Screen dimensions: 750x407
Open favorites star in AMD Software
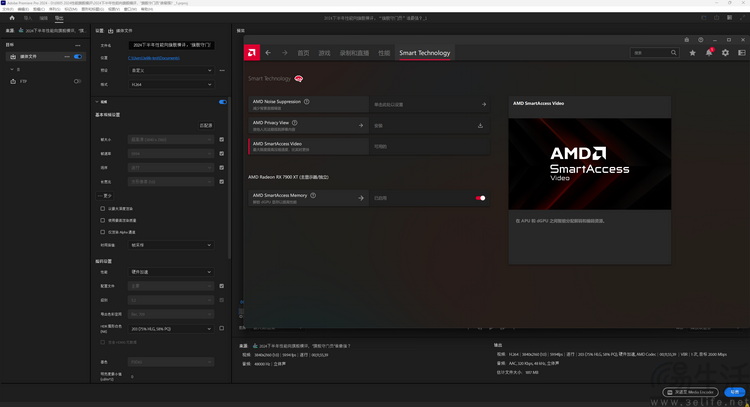pos(692,53)
